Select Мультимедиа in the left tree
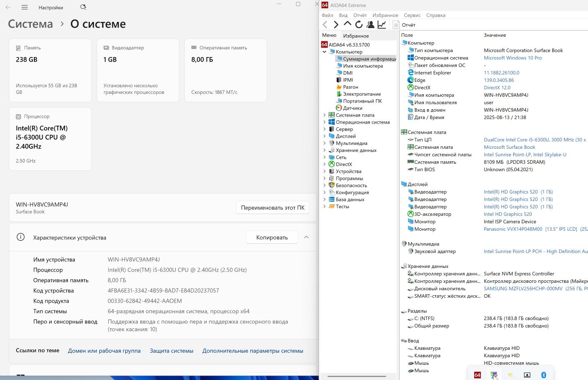588x380 pixels. pos(348,143)
